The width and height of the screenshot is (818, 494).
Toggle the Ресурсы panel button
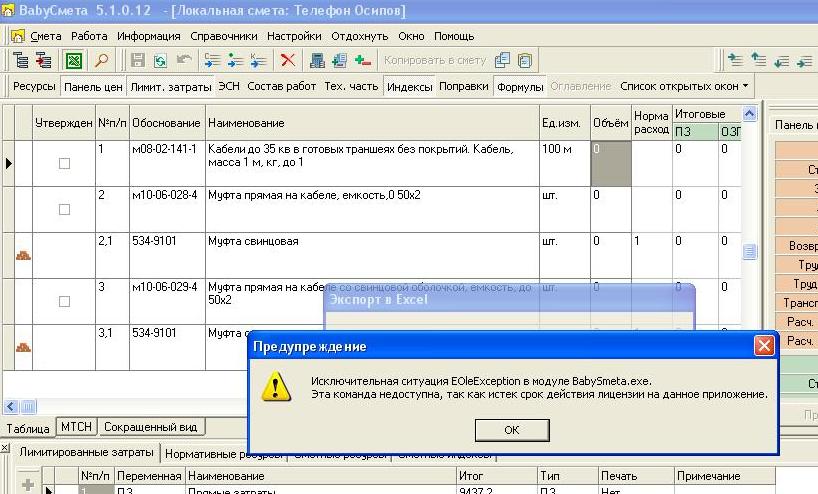tap(34, 86)
